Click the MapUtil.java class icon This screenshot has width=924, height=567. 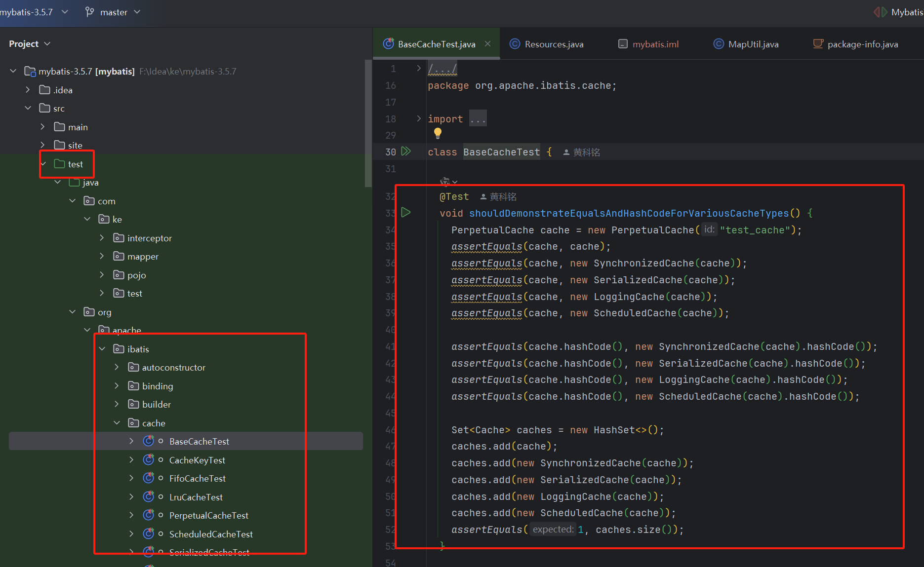coord(719,44)
